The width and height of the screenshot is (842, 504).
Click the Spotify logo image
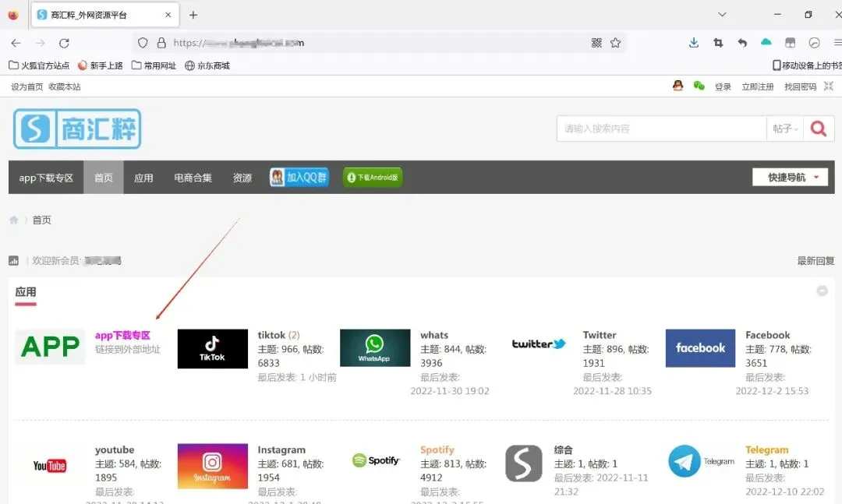pos(376,460)
